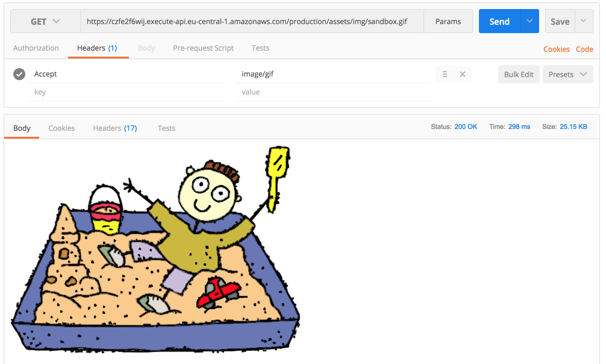The width and height of the screenshot is (606, 364).
Task: Uncheck the Accept header checkmark
Action: (x=19, y=74)
